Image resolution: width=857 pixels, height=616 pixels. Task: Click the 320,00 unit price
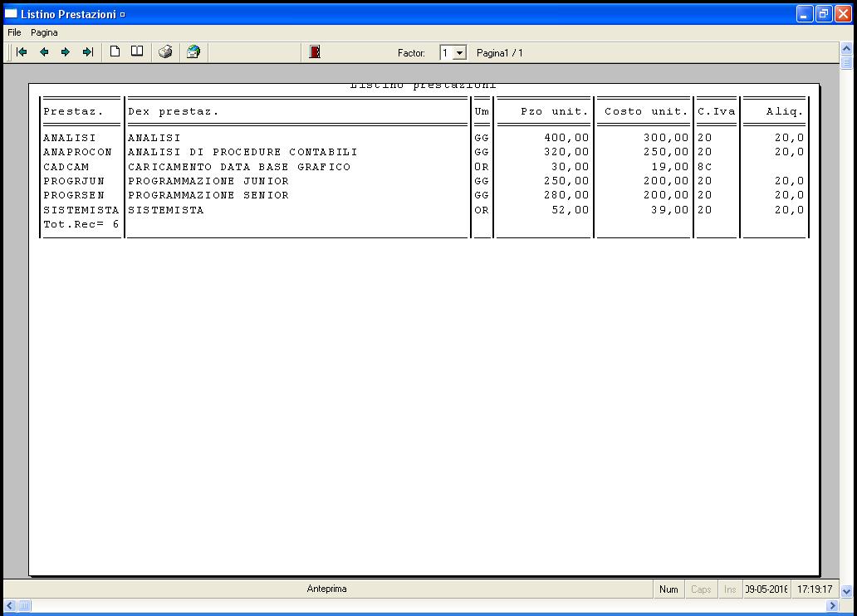(566, 152)
